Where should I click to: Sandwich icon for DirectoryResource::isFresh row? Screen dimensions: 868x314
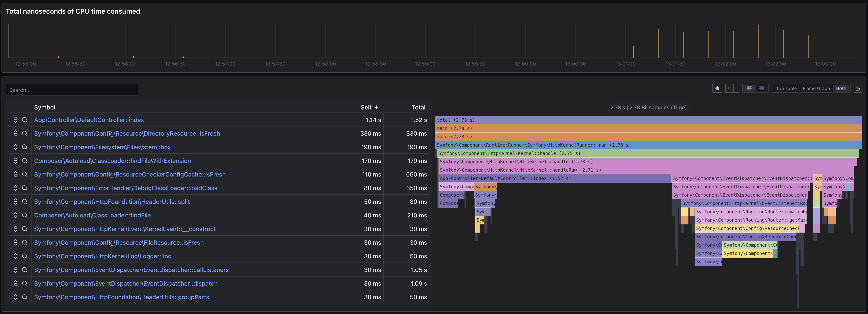click(15, 133)
